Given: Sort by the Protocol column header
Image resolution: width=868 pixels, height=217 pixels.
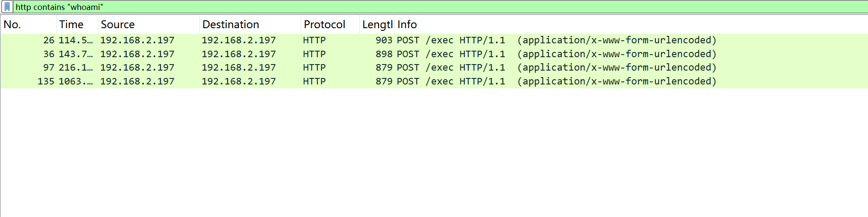Looking at the screenshot, I should point(324,25).
